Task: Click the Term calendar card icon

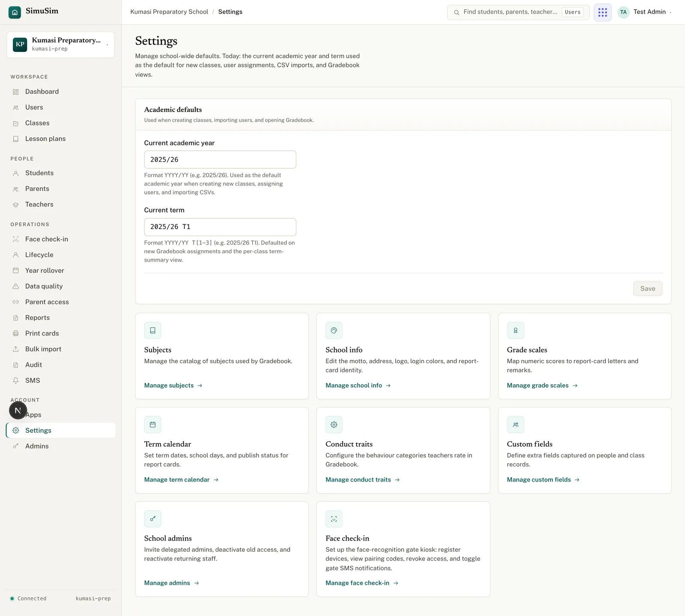Action: click(153, 425)
